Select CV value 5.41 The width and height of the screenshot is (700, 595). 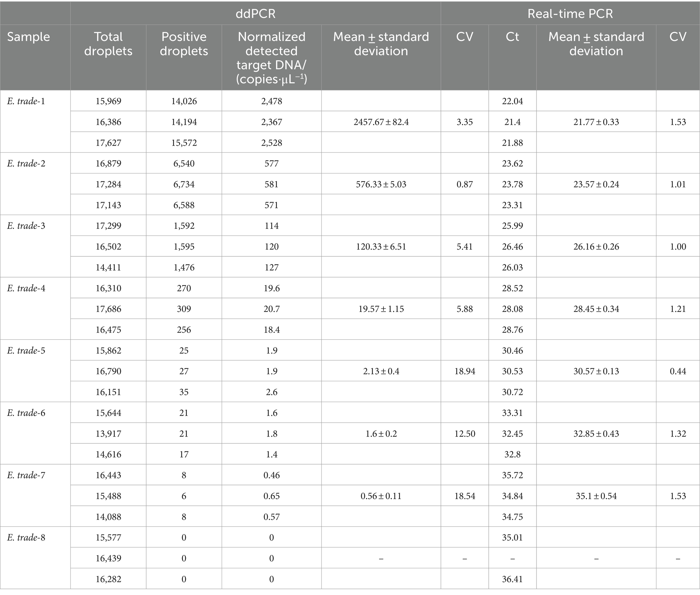(465, 247)
